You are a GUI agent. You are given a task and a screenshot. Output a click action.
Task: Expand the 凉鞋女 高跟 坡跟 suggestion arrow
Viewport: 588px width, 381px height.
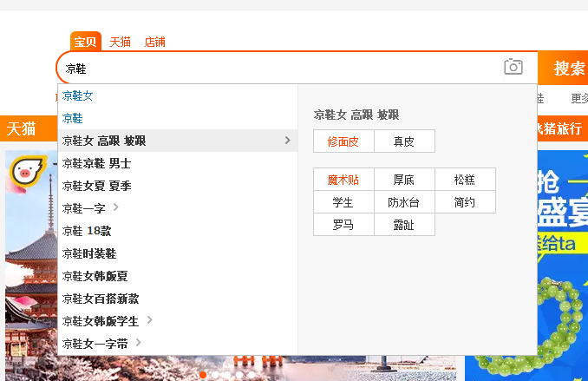coord(288,141)
